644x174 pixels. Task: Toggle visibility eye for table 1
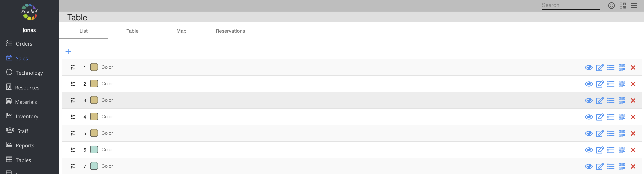click(589, 68)
